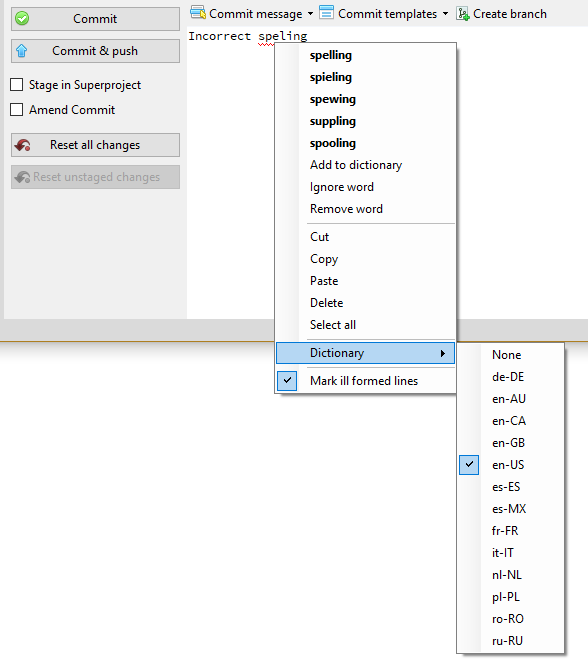Click the Commit button
The image size is (588, 664).
(x=95, y=19)
